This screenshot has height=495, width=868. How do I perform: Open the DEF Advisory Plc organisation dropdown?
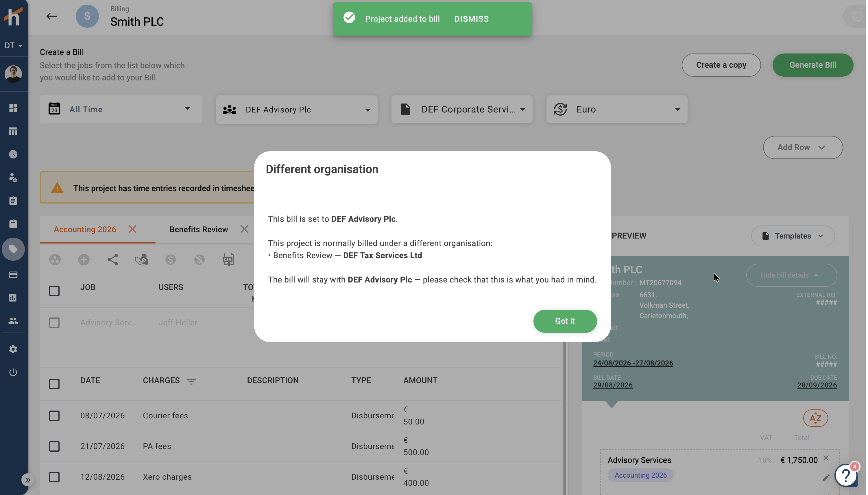click(x=296, y=110)
